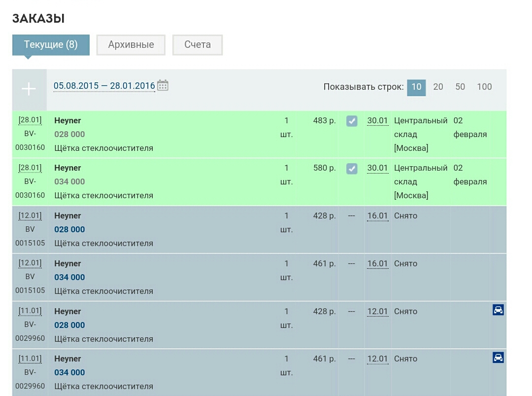Toggle checkbox for the 580 р. order
Viewport: 532px width, 396px height.
352,169
